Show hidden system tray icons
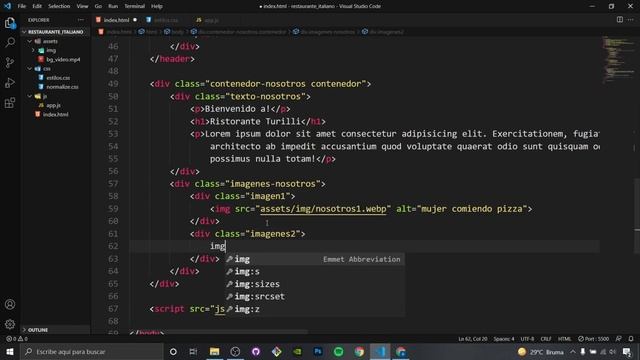 pos(573,351)
